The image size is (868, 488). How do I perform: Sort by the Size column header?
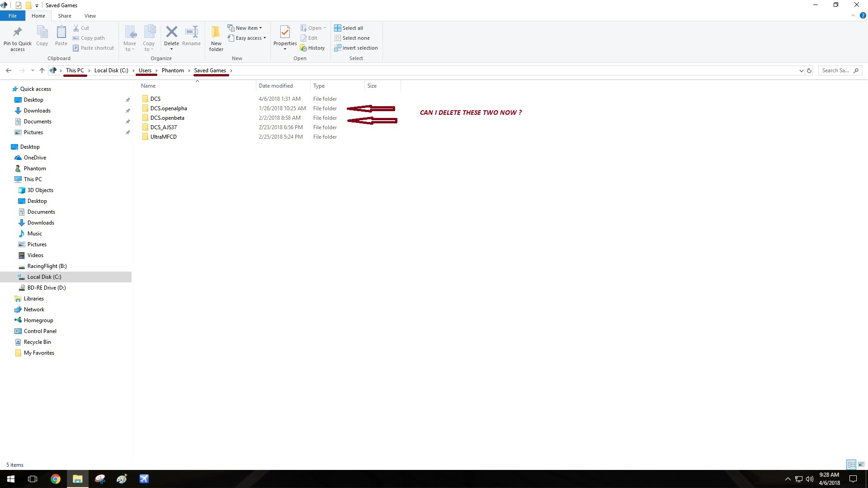[x=382, y=86]
